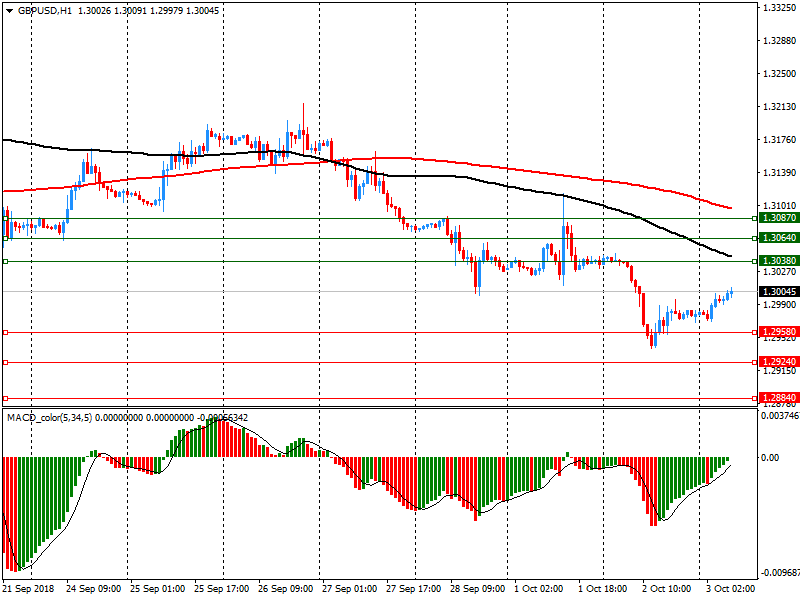Click left square handle of 1.30380 line
800x600 pixels.
(5, 261)
